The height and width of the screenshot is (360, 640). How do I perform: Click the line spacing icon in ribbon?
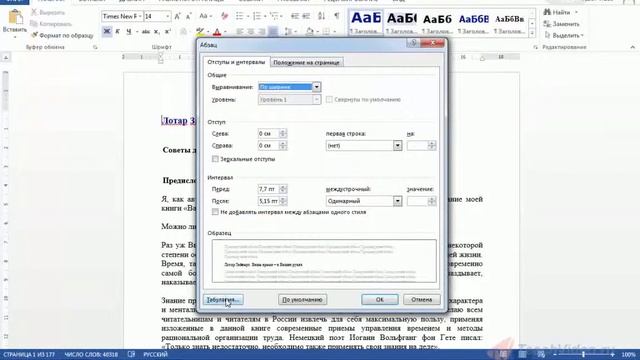coord(288,31)
